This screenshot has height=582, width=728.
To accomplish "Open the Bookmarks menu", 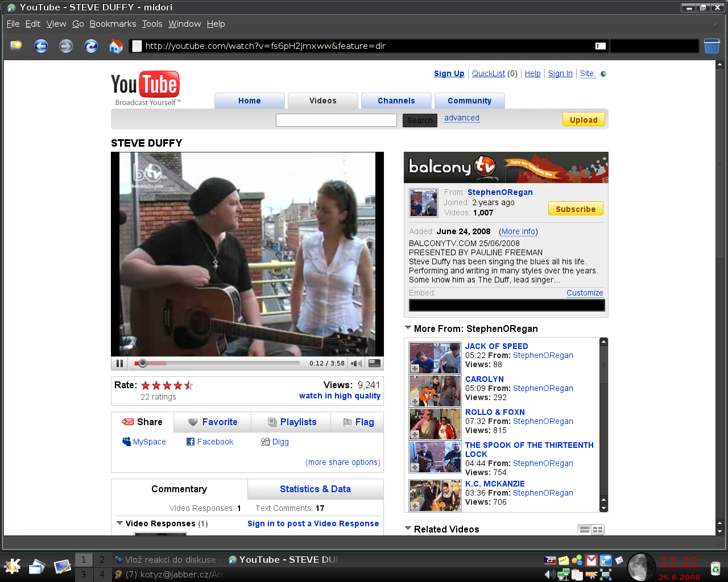I will click(113, 24).
